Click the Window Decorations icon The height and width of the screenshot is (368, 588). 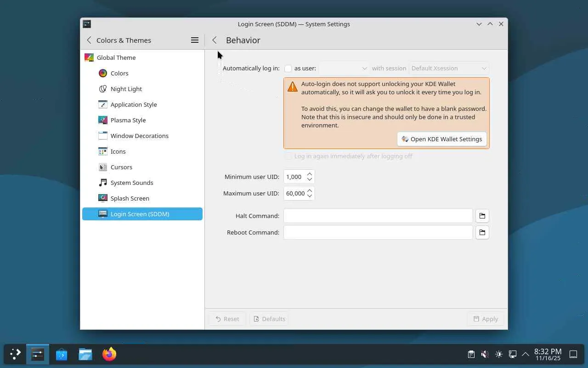click(x=103, y=136)
